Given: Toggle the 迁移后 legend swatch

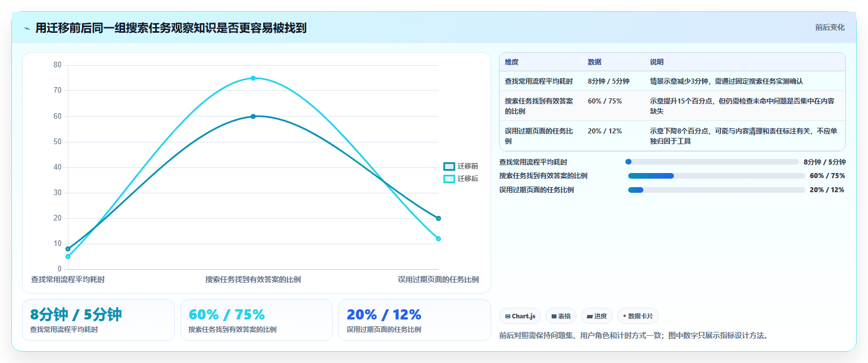Looking at the screenshot, I should pyautogui.click(x=449, y=179).
